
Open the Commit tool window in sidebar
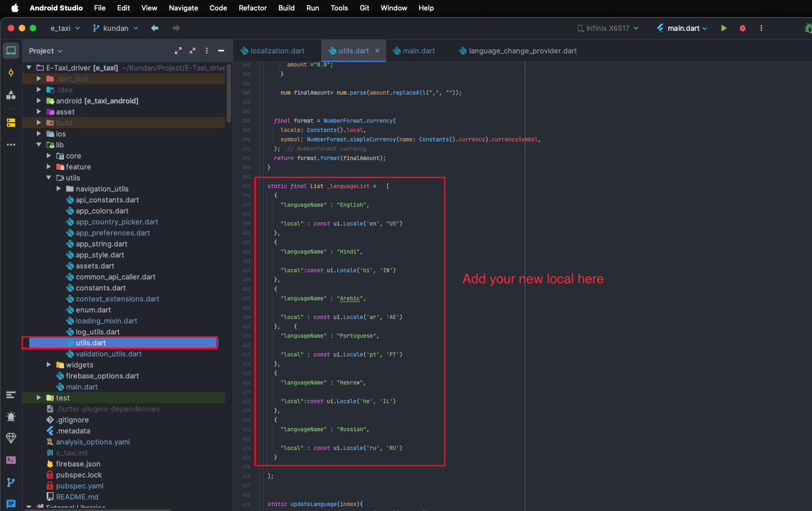click(11, 73)
